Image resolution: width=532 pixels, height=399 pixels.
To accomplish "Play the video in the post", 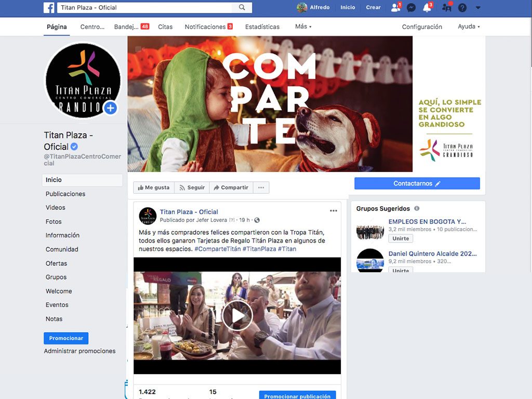I will (237, 315).
